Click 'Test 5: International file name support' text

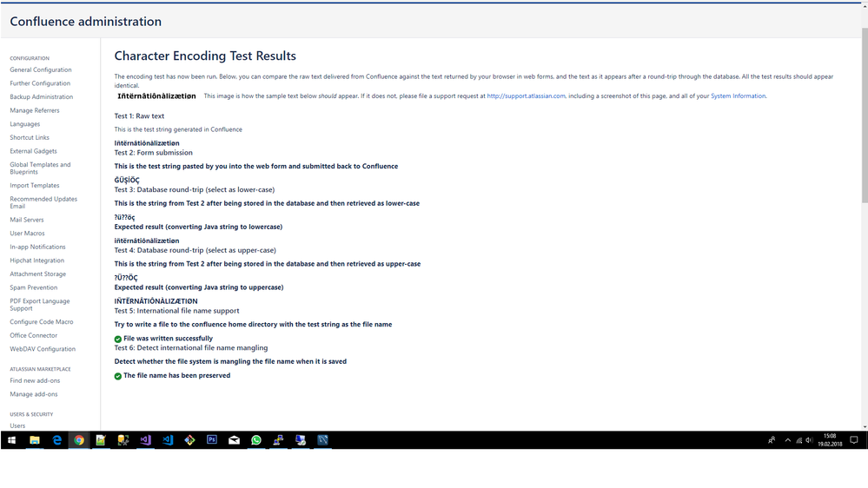[x=176, y=311]
